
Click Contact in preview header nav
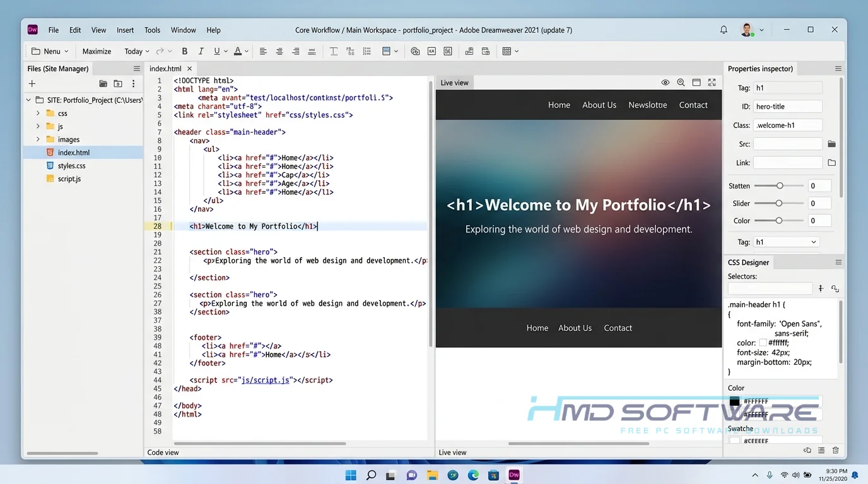[693, 105]
